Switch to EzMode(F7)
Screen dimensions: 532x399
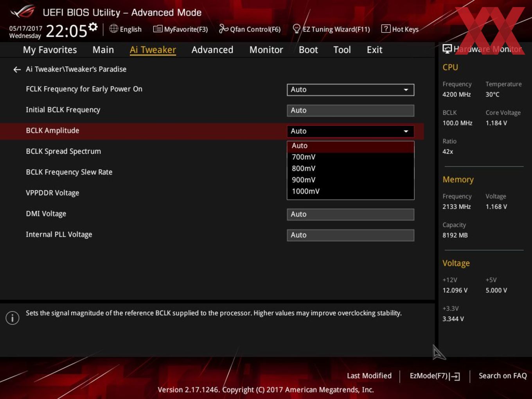[435, 376]
